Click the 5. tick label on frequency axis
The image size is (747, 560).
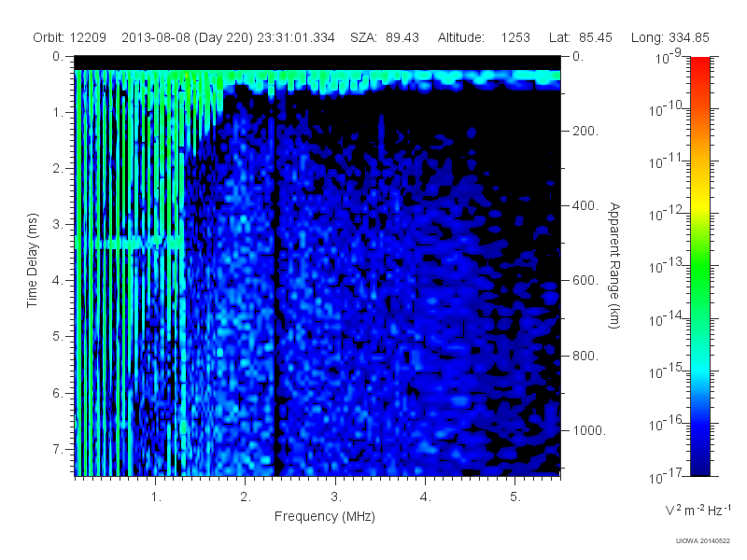[x=515, y=497]
